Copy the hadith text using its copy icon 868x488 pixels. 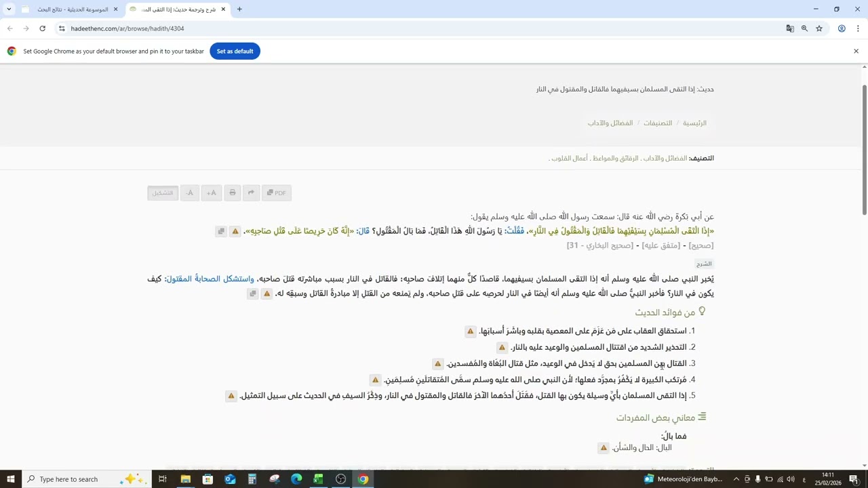point(221,232)
